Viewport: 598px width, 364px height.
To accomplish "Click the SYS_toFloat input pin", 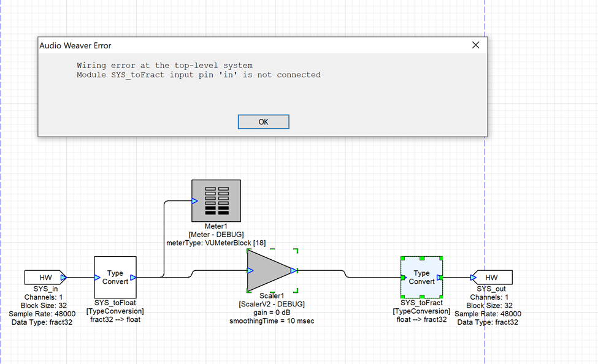I will (x=97, y=278).
